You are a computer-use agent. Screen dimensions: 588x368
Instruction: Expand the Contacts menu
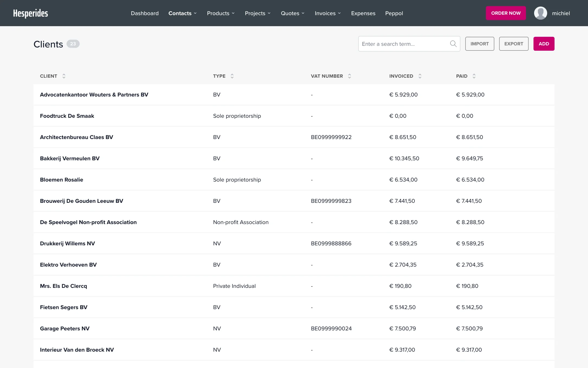pyautogui.click(x=182, y=13)
